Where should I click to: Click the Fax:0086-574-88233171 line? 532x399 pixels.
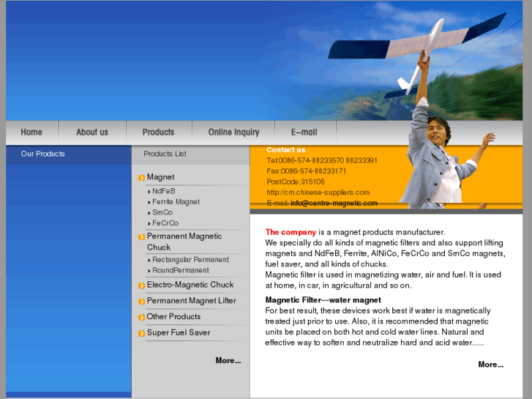(x=306, y=171)
